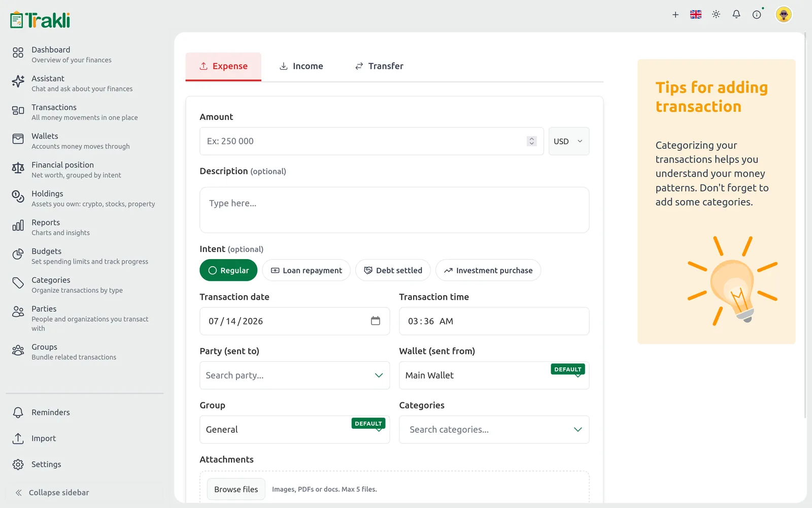Click "Chat and ask about your finances"
812x508 pixels.
[82, 89]
